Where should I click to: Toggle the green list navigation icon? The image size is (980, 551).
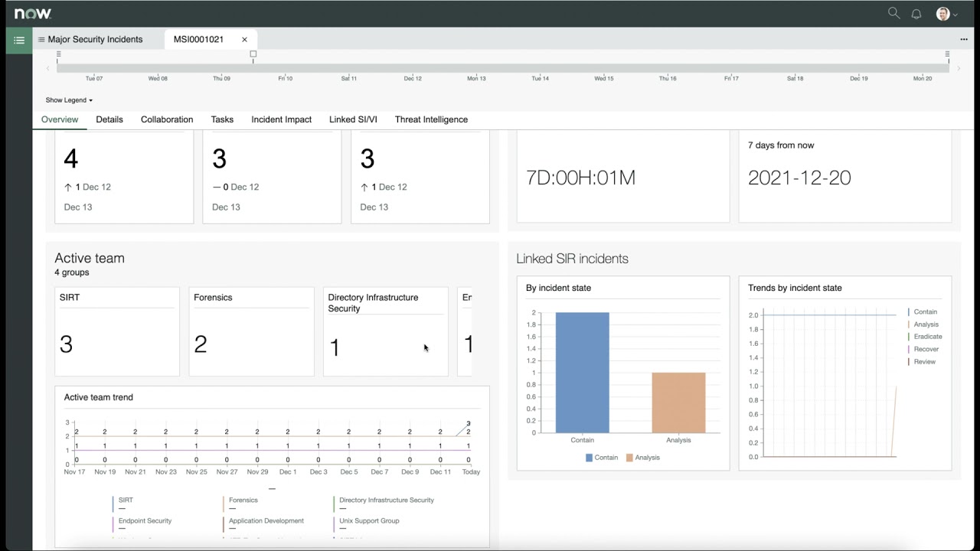tap(19, 40)
